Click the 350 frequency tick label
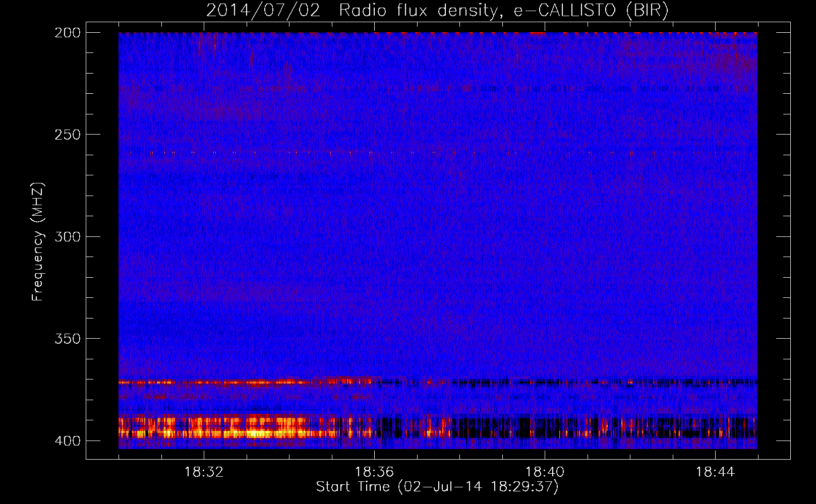Image resolution: width=816 pixels, height=504 pixels. point(67,339)
